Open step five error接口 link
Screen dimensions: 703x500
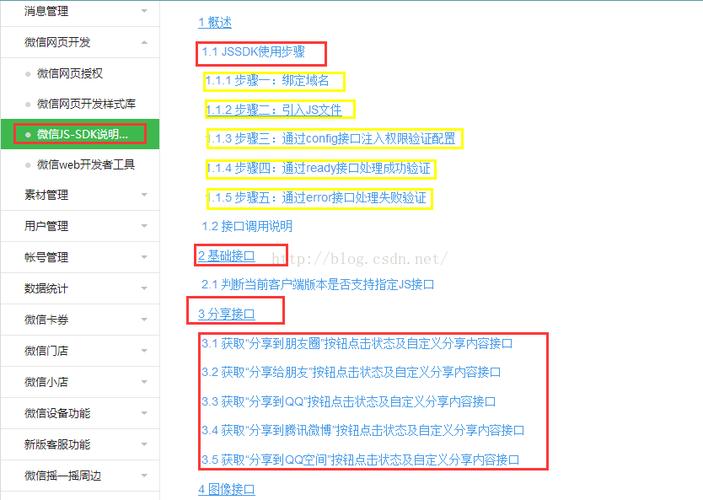pos(317,197)
